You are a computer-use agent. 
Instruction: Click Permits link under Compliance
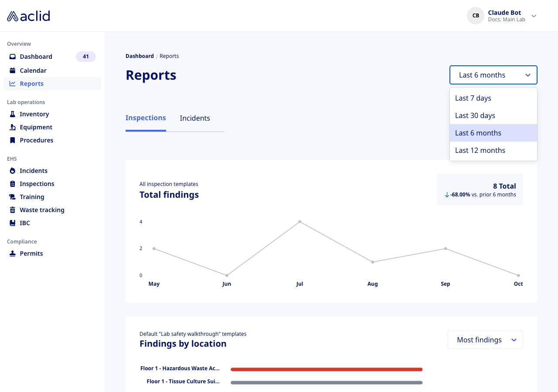pyautogui.click(x=31, y=253)
